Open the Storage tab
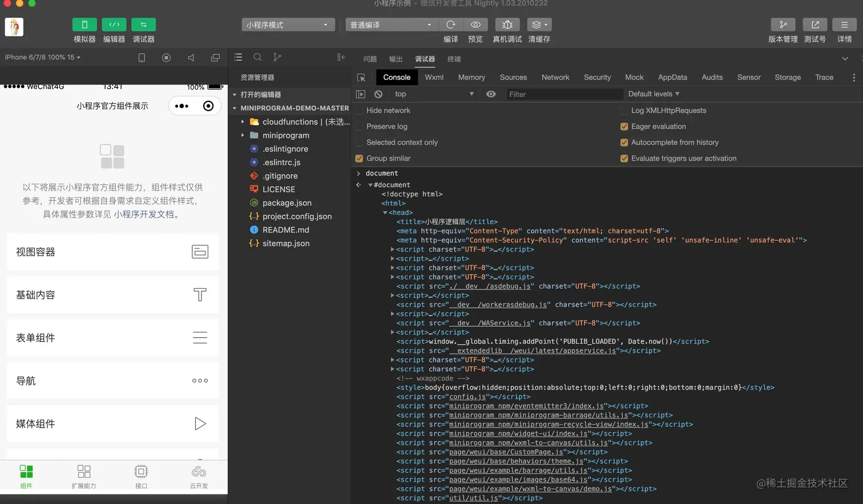Screen dimensions: 863x504 (788, 78)
